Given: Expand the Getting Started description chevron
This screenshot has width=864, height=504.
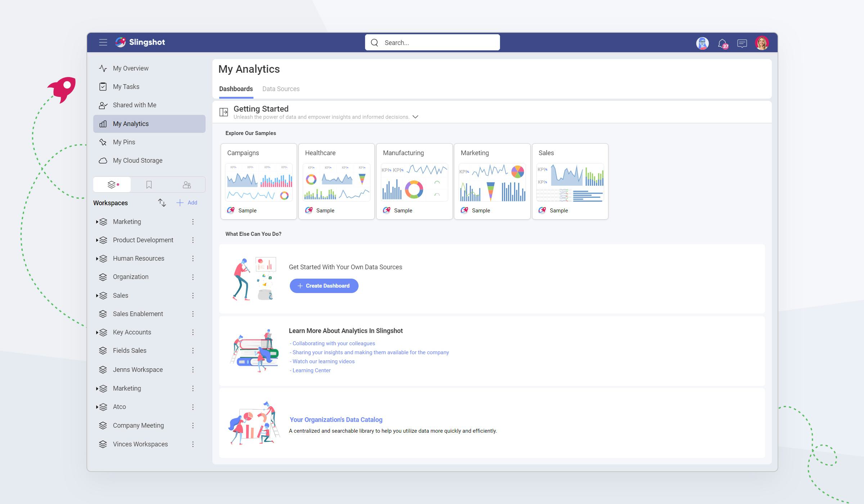Looking at the screenshot, I should 415,117.
